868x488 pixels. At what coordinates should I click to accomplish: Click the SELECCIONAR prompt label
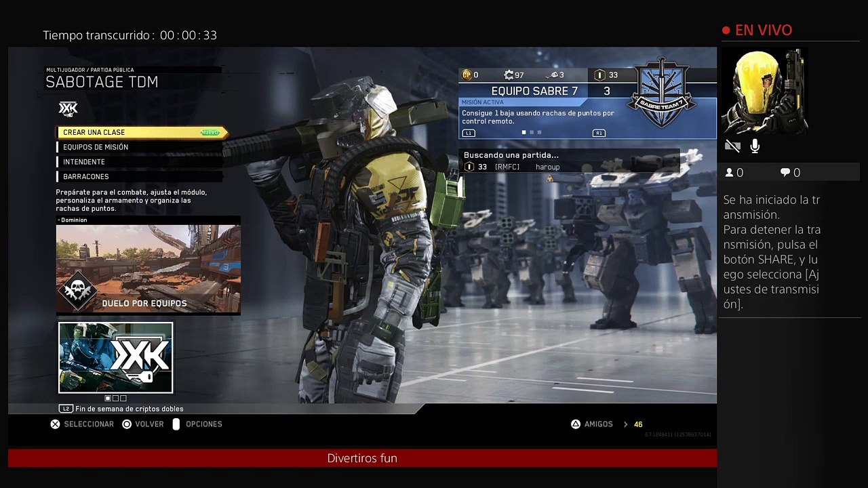pos(89,424)
